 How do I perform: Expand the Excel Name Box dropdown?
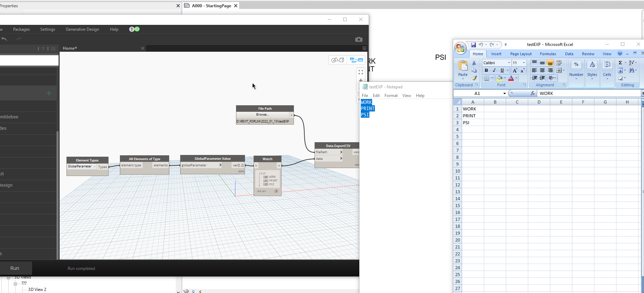tap(504, 94)
